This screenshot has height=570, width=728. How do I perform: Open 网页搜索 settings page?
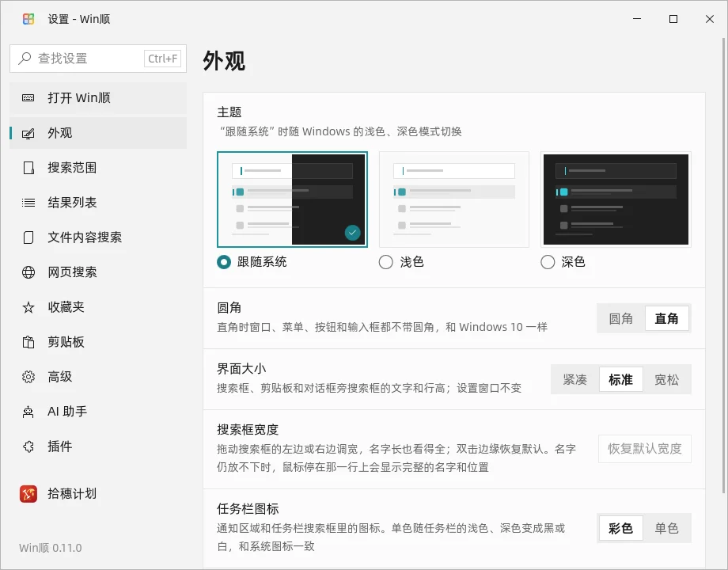pyautogui.click(x=98, y=272)
